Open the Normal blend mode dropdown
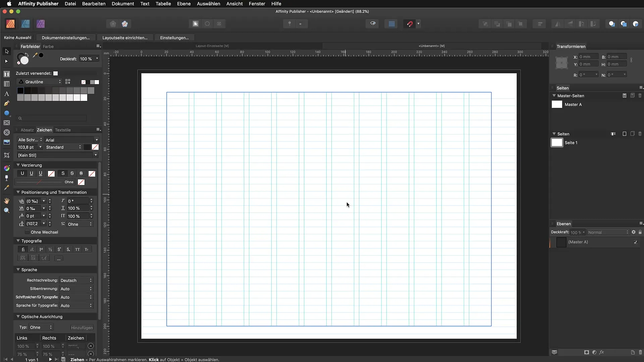This screenshot has height=362, width=644. coord(608,232)
